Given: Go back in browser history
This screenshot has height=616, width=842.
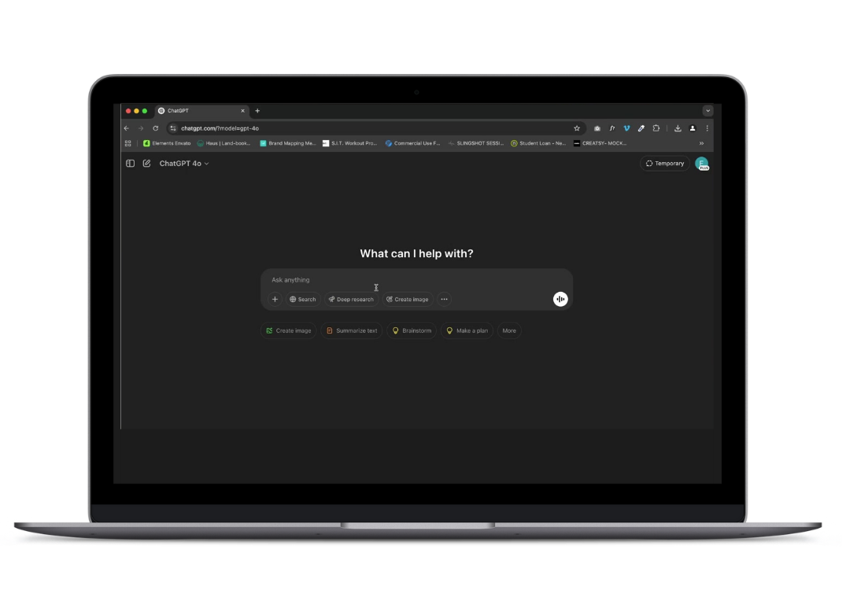Looking at the screenshot, I should pos(127,128).
